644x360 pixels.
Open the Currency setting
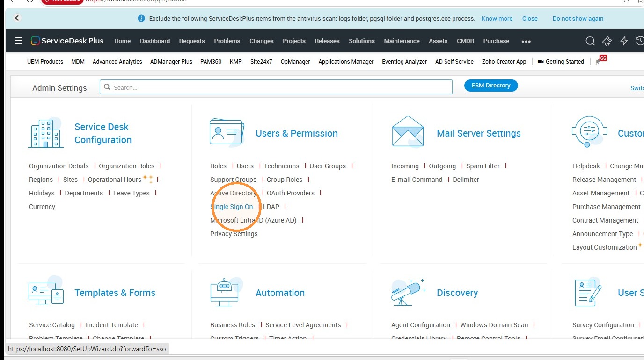click(x=42, y=207)
